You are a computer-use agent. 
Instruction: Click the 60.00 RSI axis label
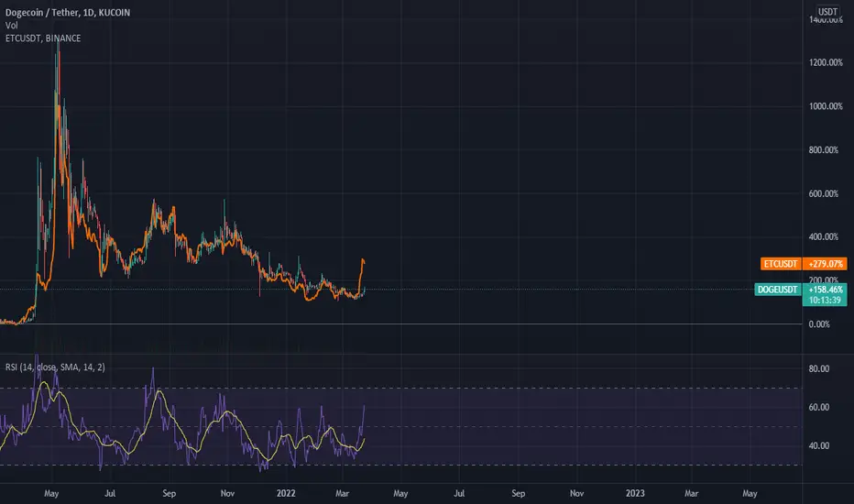tap(818, 408)
